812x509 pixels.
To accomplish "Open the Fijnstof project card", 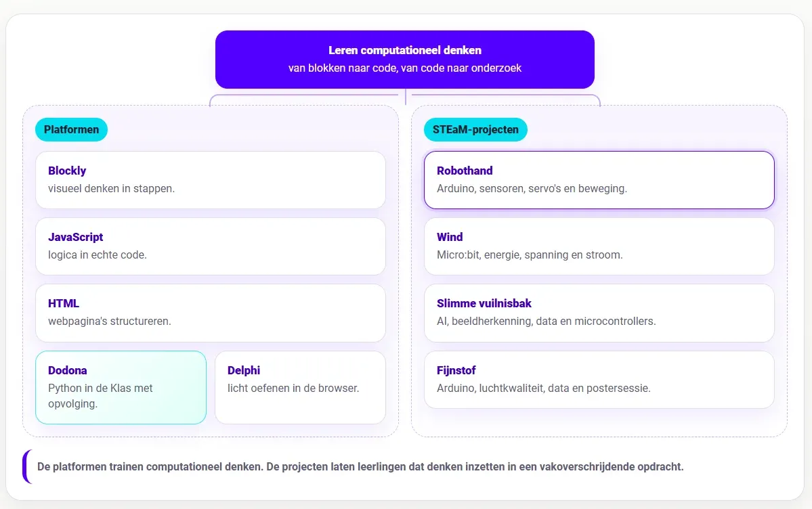I will tap(599, 380).
